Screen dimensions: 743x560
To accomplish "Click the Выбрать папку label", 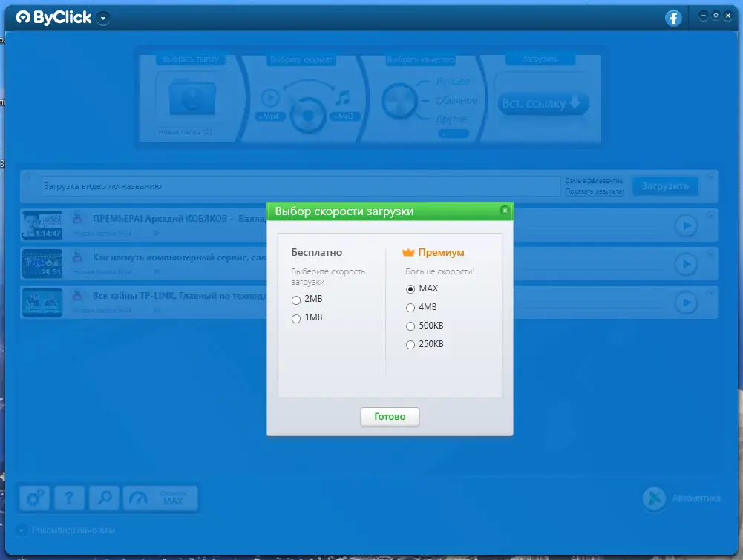I will tap(191, 59).
